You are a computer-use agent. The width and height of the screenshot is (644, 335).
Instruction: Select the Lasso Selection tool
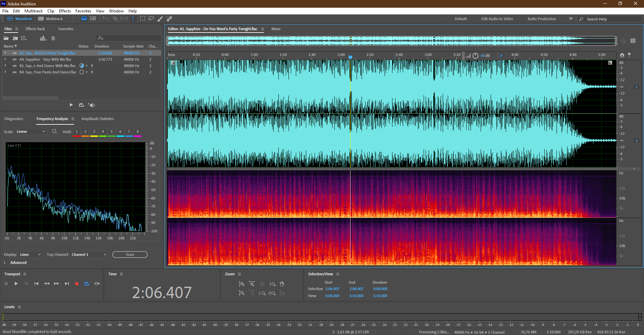[x=151, y=19]
